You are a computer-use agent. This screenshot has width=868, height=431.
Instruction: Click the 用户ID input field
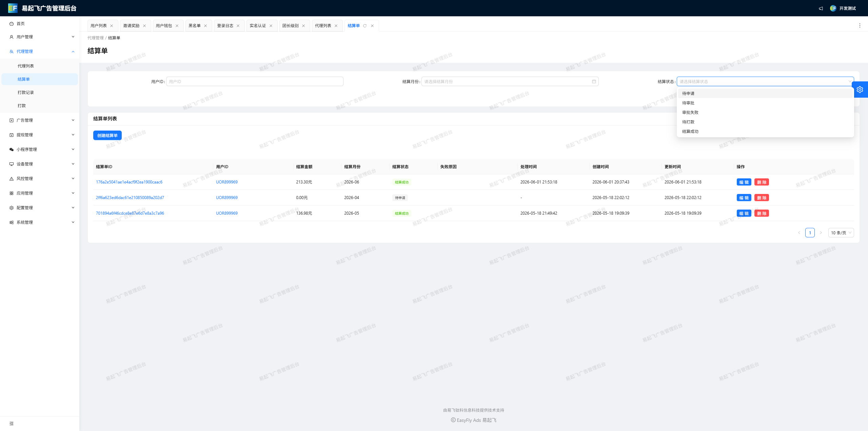tap(255, 81)
